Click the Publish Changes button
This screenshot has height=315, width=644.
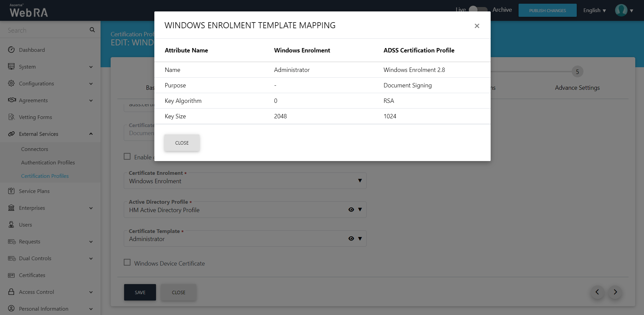[547, 10]
